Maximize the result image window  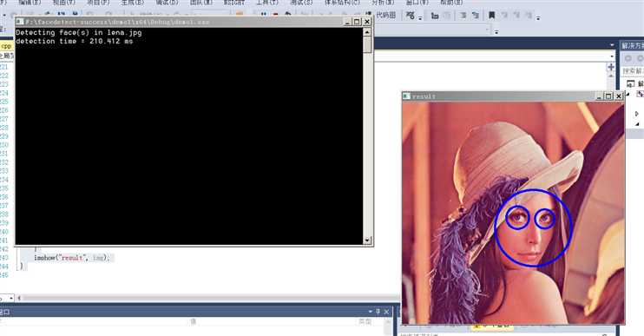coord(608,96)
